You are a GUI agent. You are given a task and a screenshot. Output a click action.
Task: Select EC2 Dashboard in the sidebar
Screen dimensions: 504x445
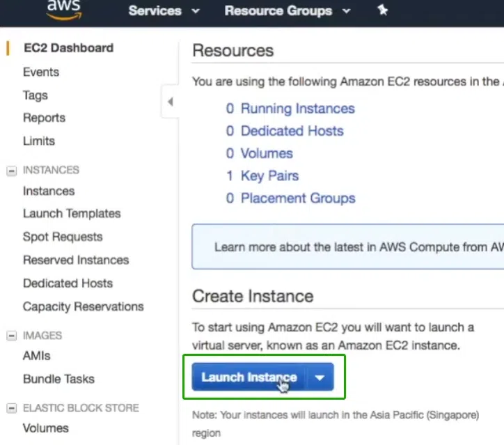pos(68,48)
